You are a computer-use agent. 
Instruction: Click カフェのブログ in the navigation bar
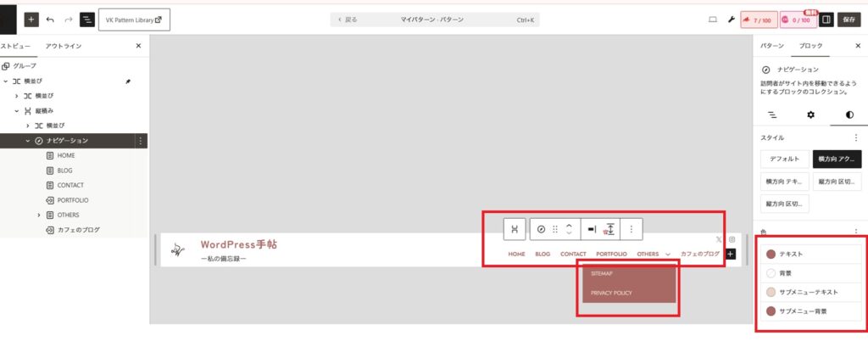pyautogui.click(x=700, y=254)
